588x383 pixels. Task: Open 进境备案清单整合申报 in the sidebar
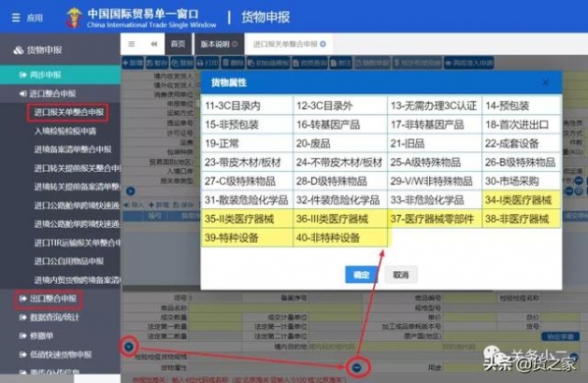click(73, 149)
